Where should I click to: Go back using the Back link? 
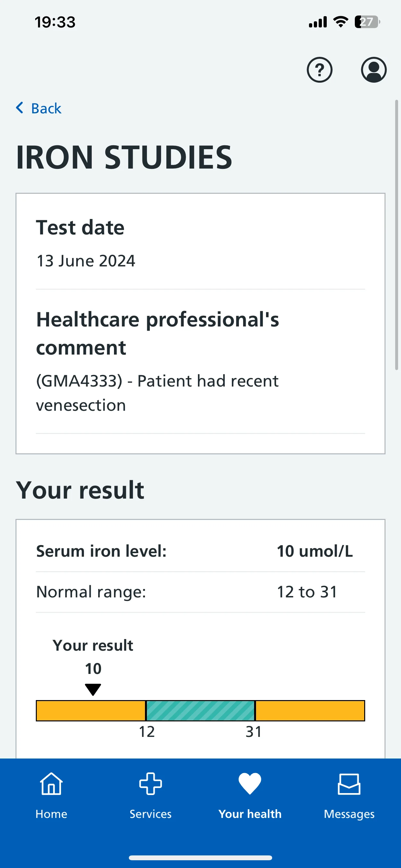[38, 108]
